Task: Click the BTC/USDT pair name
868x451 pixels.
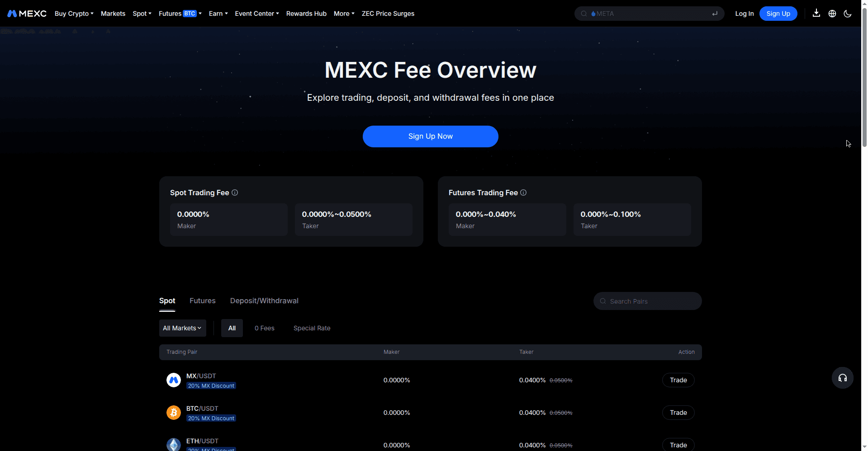Action: (x=202, y=409)
